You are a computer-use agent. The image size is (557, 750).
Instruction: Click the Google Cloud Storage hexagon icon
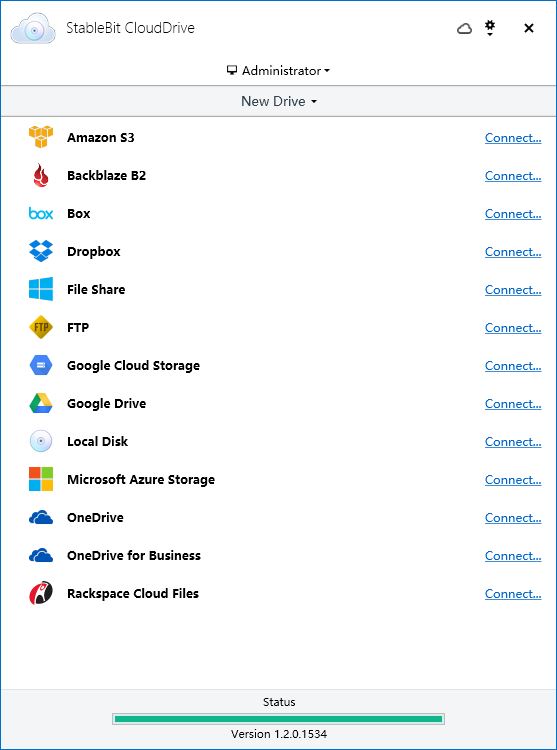pyautogui.click(x=41, y=365)
